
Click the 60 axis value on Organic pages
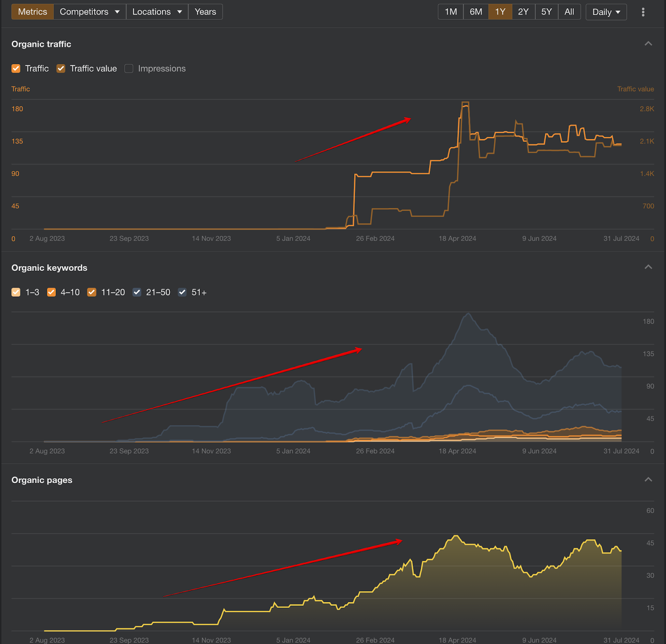[x=650, y=510]
